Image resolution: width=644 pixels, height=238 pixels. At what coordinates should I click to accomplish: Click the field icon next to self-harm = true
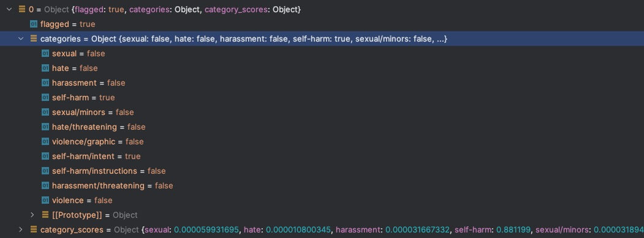coord(45,98)
